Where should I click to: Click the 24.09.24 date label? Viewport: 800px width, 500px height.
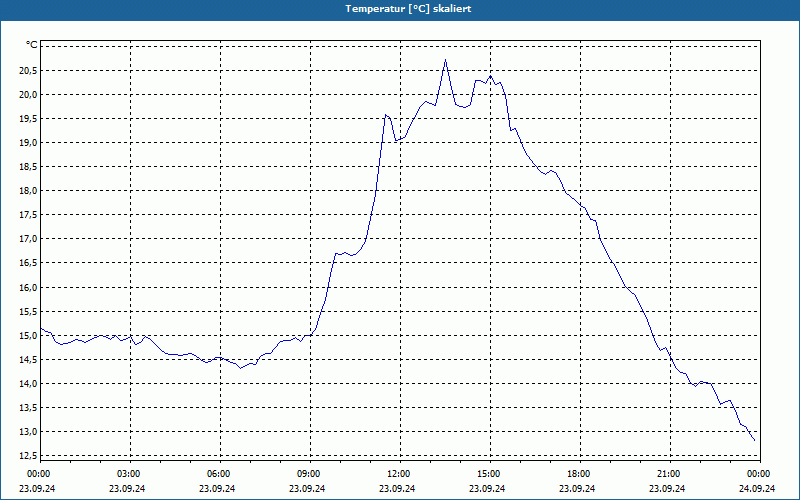tap(757, 488)
